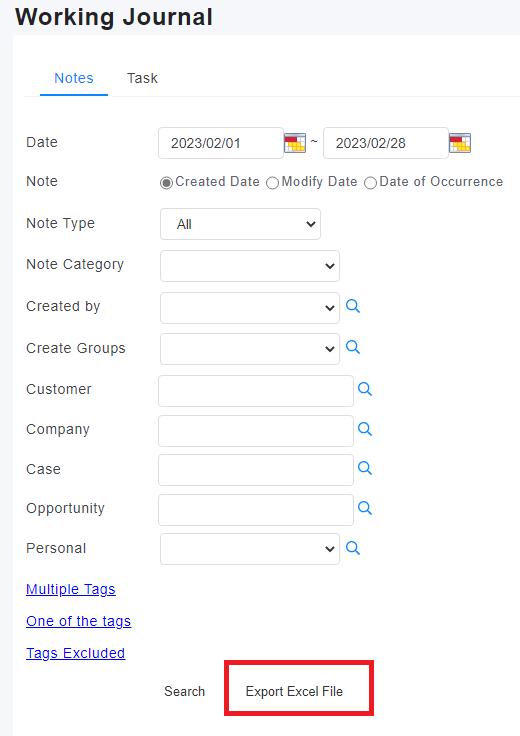Switch to the Task tab
The height and width of the screenshot is (736, 520).
(x=142, y=78)
